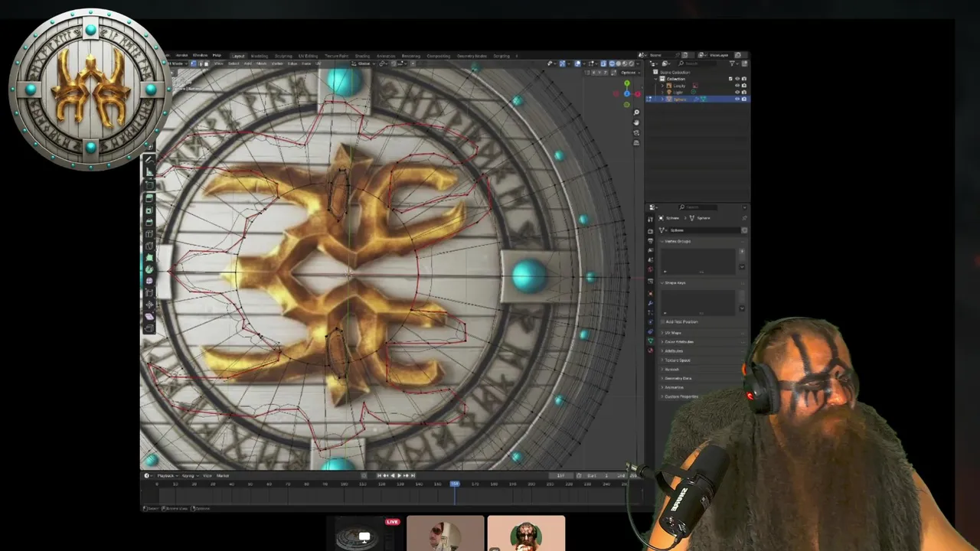Select the Sphere object in outliner
980x551 pixels.
[x=680, y=99]
